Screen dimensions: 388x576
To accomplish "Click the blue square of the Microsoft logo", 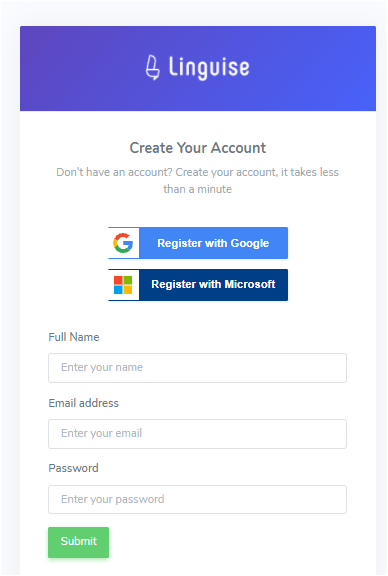I will coord(118,290).
